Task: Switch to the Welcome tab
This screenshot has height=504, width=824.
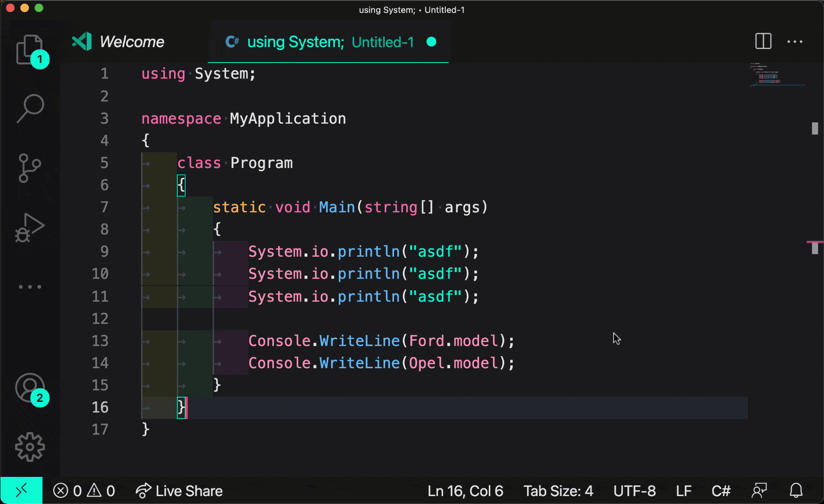Action: [132, 42]
